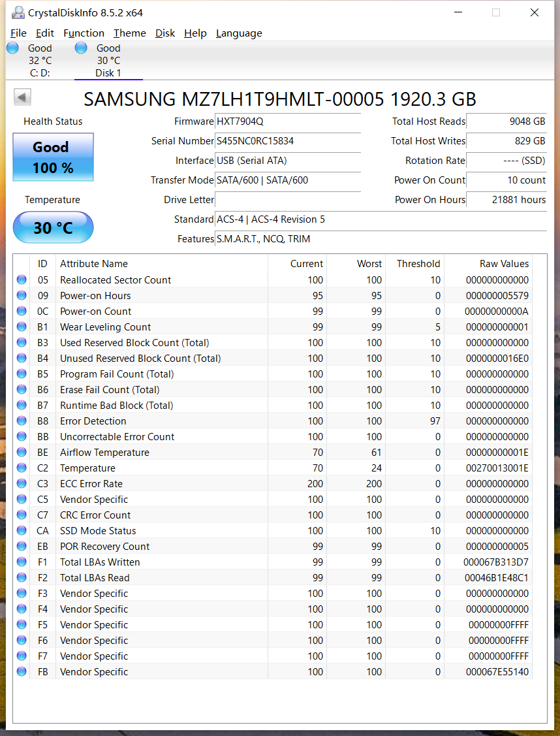Click the CrystalDiskInfo app icon in title bar
This screenshot has width=560, height=736.
18,12
